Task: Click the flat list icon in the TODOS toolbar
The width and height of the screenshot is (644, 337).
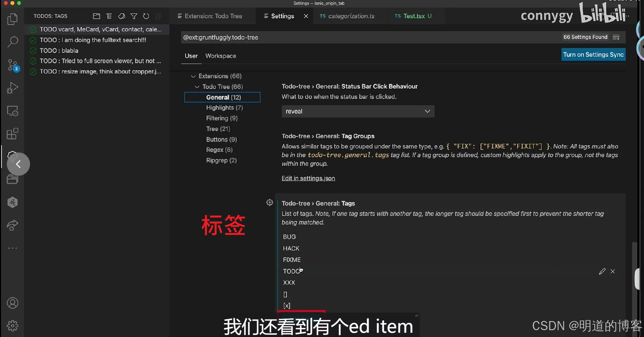Action: (109, 16)
